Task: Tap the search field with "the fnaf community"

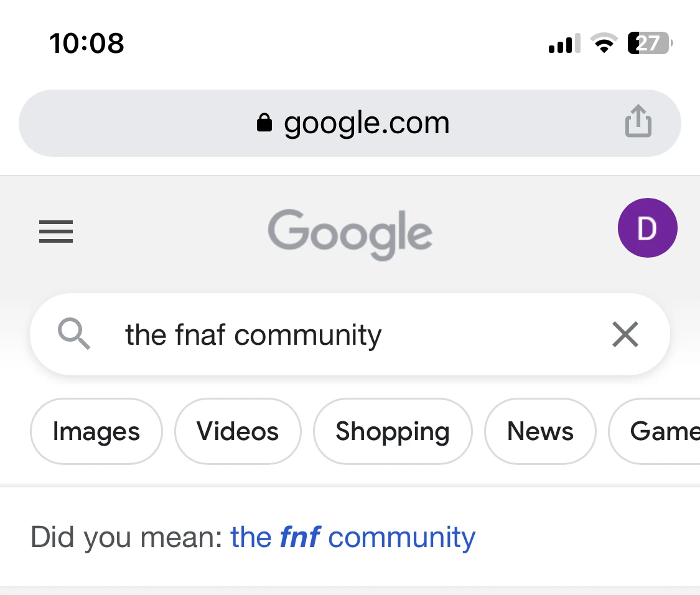Action: [311, 335]
